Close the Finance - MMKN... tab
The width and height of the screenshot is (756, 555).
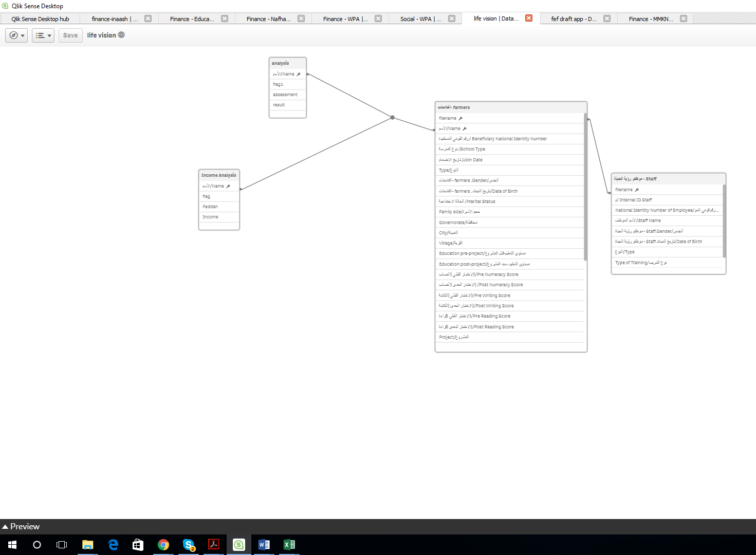pyautogui.click(x=684, y=18)
